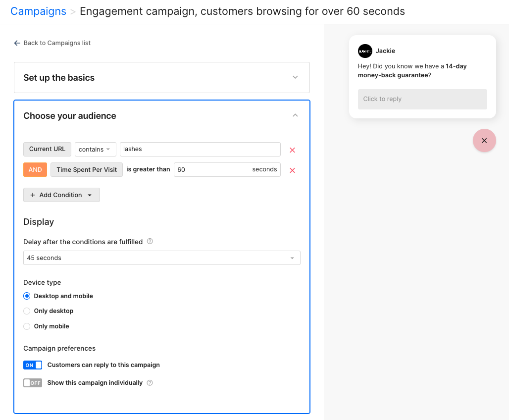Turn on Show this campaign individually
The height and width of the screenshot is (420, 509).
click(32, 382)
